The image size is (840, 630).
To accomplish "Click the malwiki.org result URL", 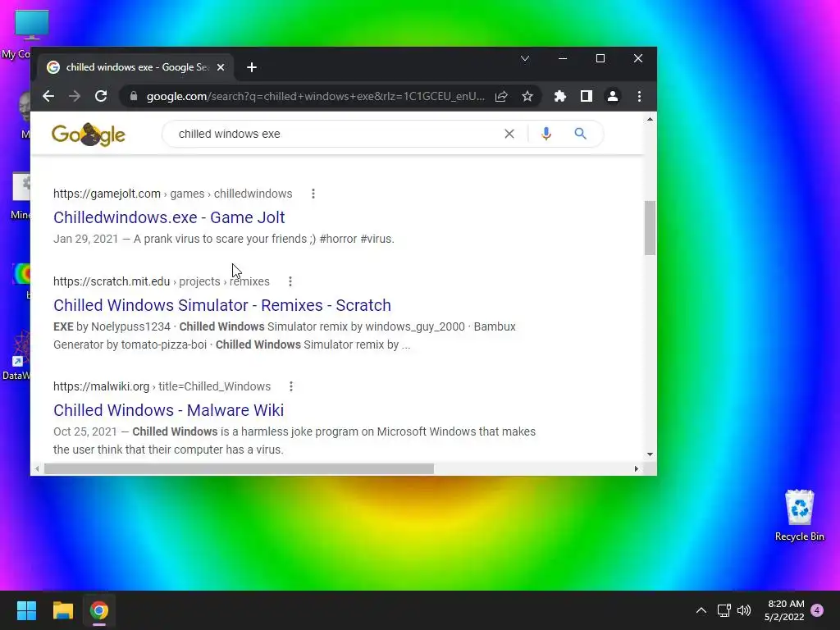I will point(162,387).
